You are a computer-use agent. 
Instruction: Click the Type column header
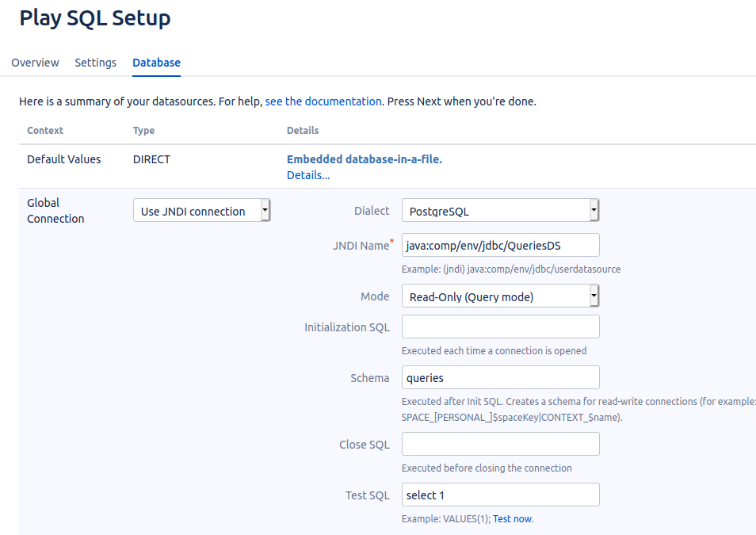[x=143, y=131]
